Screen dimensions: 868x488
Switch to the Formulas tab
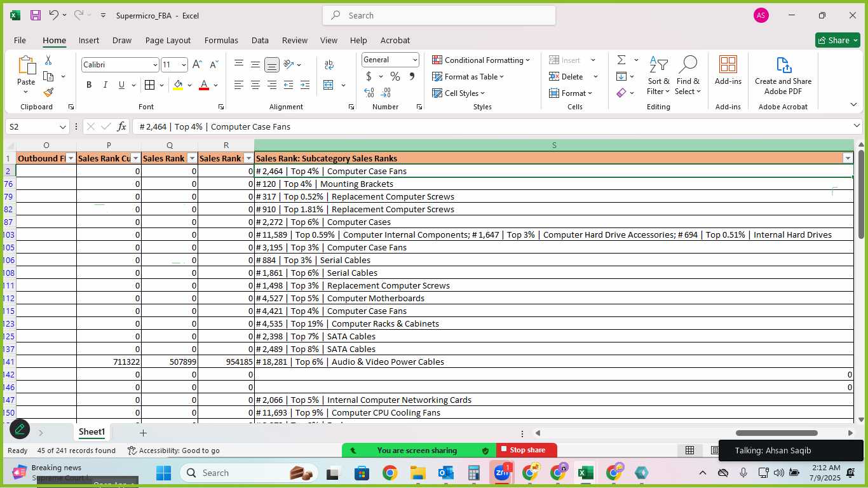click(221, 40)
